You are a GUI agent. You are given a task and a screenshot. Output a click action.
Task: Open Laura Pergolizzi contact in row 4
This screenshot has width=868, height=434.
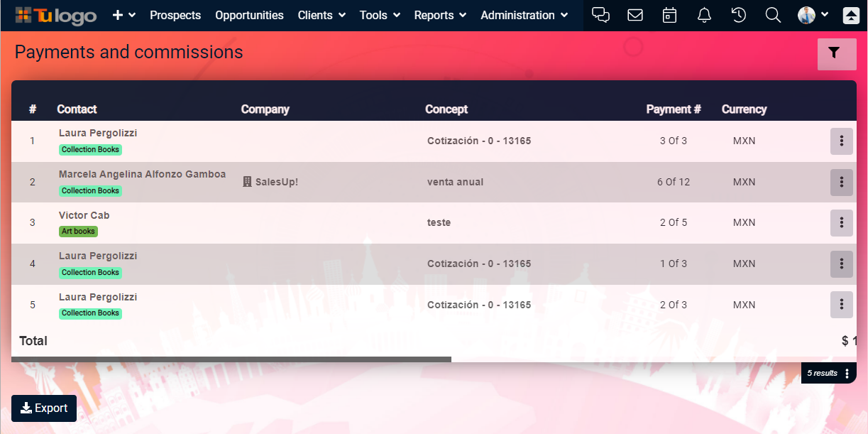(x=98, y=256)
